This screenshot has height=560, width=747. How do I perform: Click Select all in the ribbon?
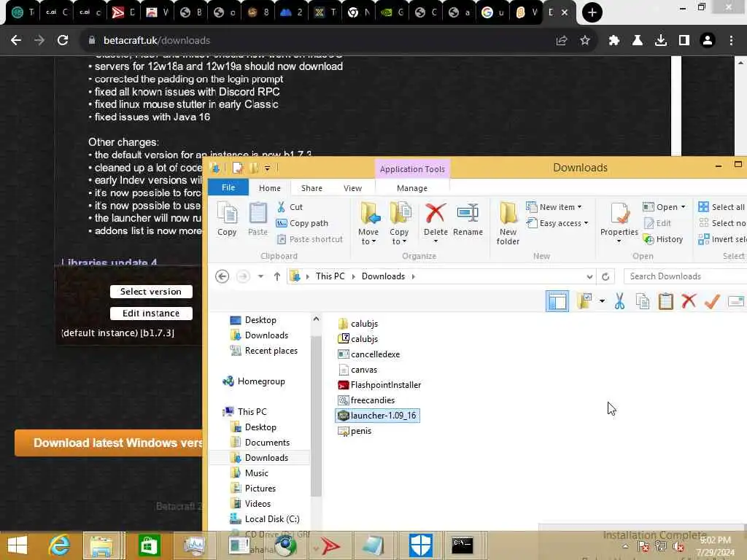pos(721,207)
